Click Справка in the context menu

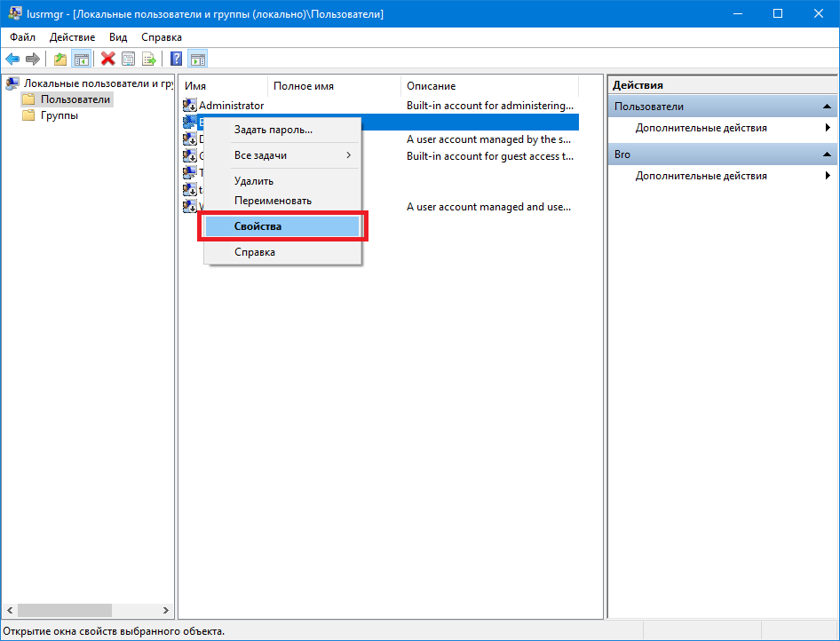coord(282,251)
